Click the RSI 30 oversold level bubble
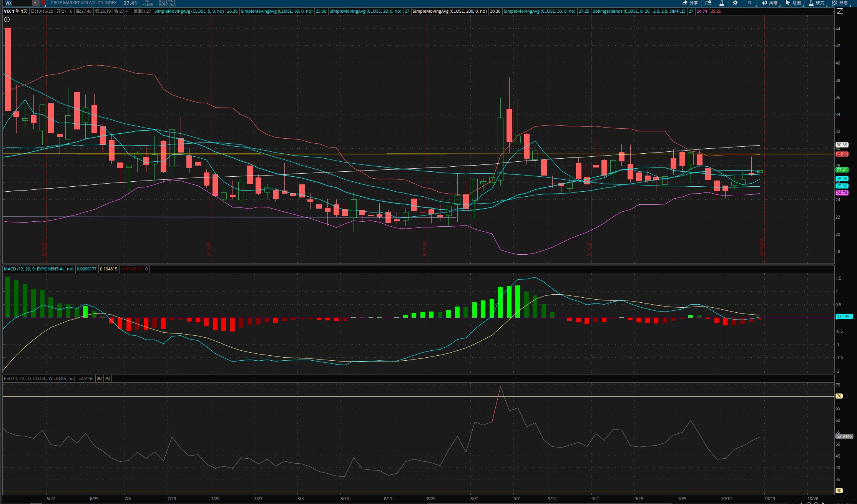This screenshot has height=504, width=857. 839,491
